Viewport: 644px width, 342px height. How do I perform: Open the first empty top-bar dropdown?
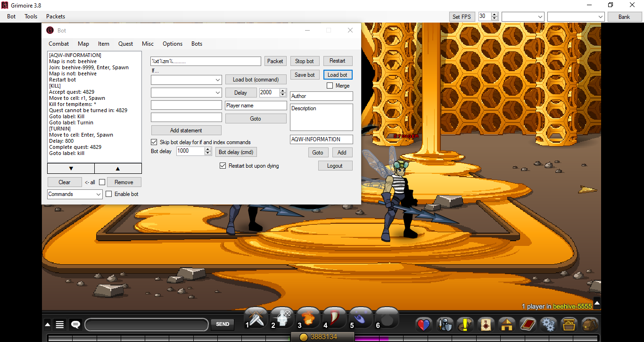point(523,16)
